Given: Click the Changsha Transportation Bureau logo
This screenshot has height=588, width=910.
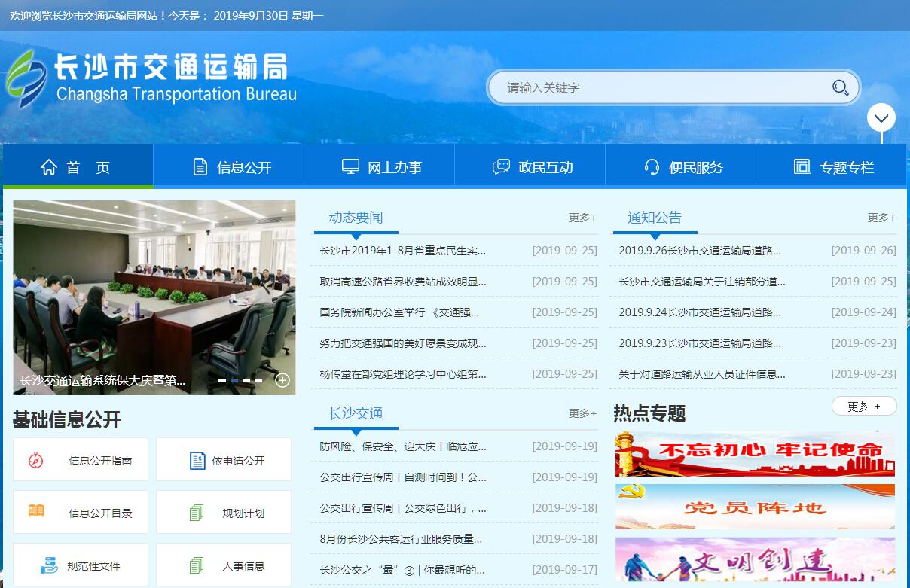Looking at the screenshot, I should point(151,78).
